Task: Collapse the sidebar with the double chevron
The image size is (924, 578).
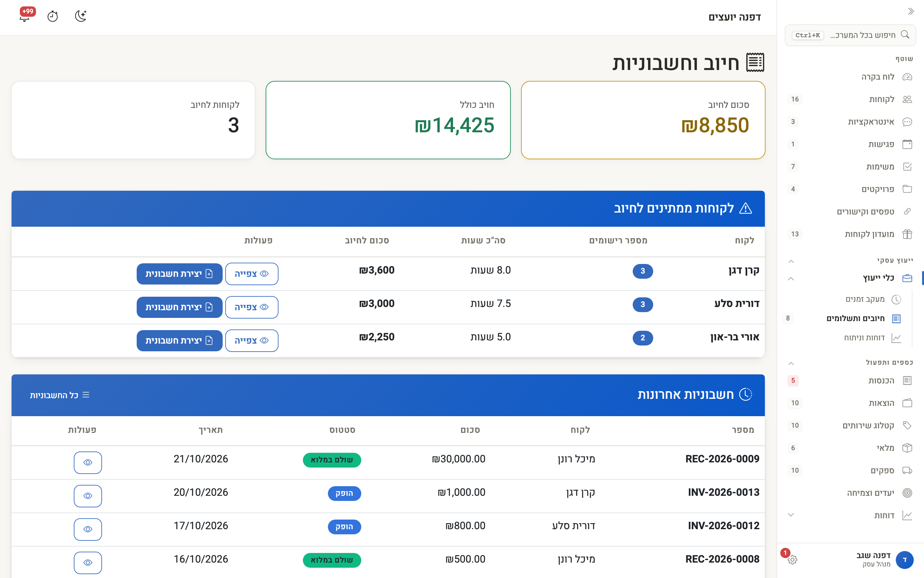Action: [x=911, y=12]
